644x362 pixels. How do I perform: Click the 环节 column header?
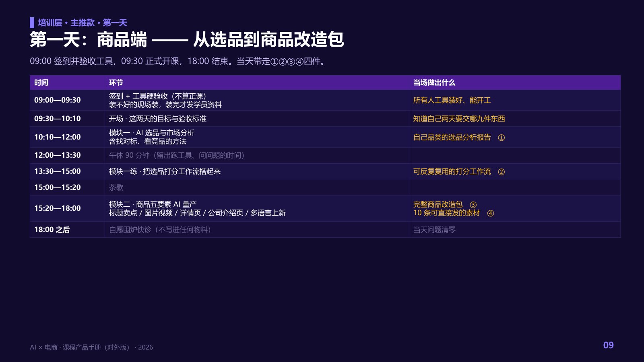point(257,82)
